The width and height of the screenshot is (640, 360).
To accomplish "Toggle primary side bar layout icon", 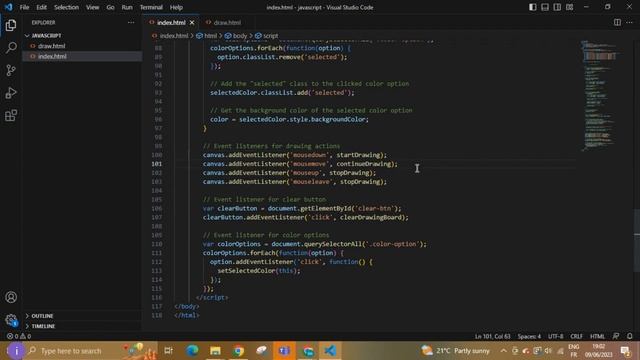I will [533, 7].
